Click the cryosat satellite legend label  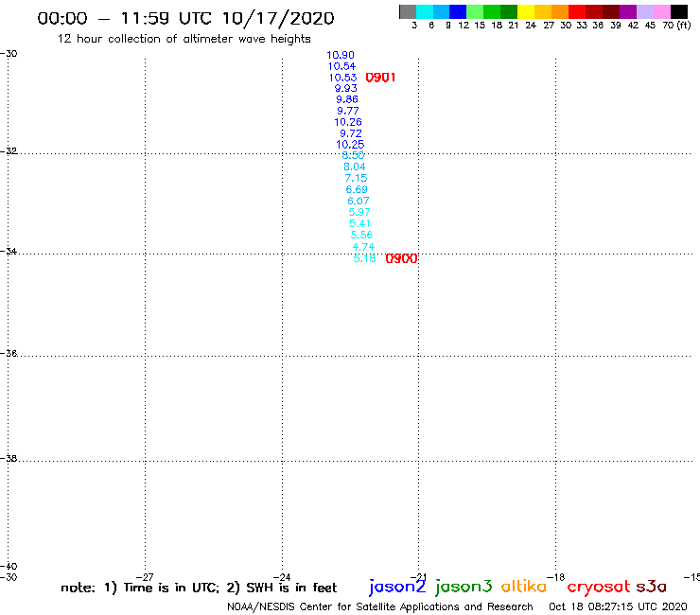tap(599, 588)
